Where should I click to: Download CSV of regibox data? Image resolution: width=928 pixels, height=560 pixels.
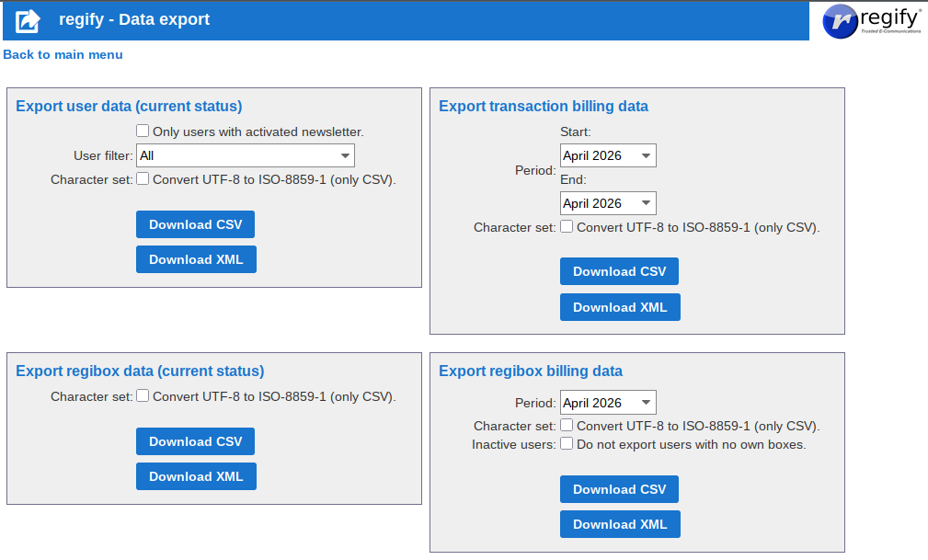195,441
